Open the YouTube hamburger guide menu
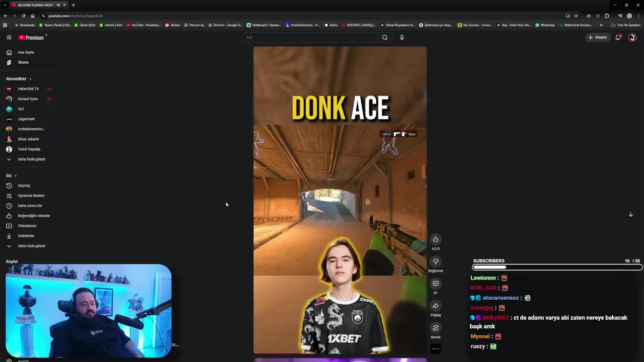Viewport: 644px width, 362px height. click(x=9, y=37)
